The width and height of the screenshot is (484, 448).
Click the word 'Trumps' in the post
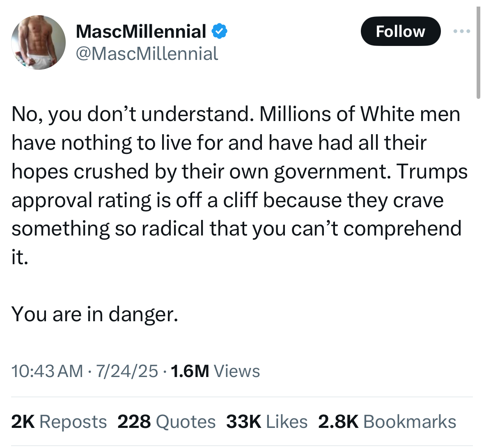(432, 171)
